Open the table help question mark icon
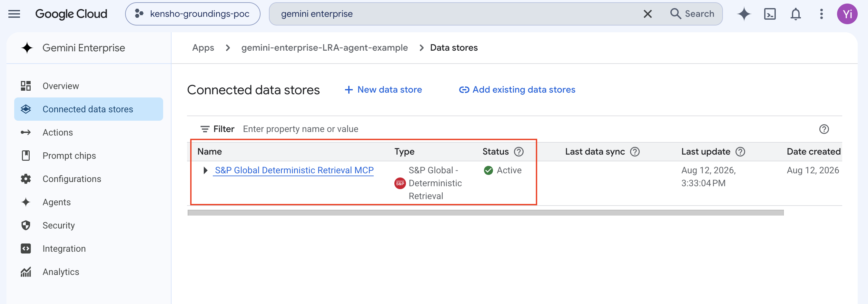Image resolution: width=868 pixels, height=304 pixels. pyautogui.click(x=824, y=129)
